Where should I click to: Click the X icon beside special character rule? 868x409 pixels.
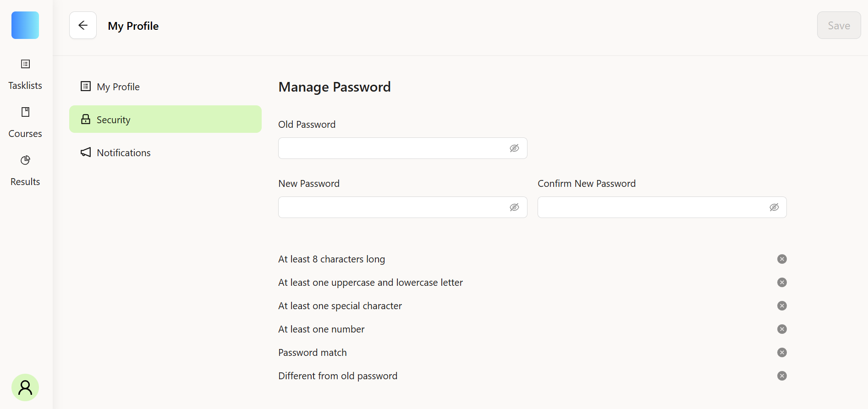(782, 306)
